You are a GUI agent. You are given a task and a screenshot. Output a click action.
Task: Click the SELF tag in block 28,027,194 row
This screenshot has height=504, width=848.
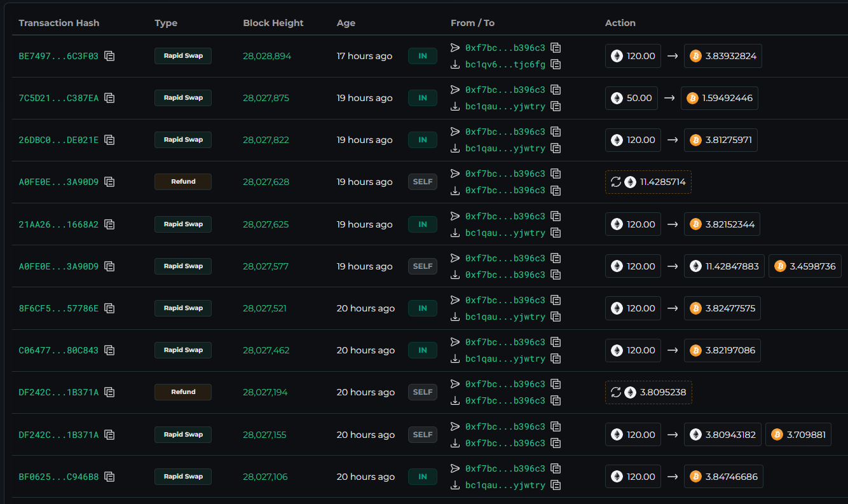click(x=423, y=392)
